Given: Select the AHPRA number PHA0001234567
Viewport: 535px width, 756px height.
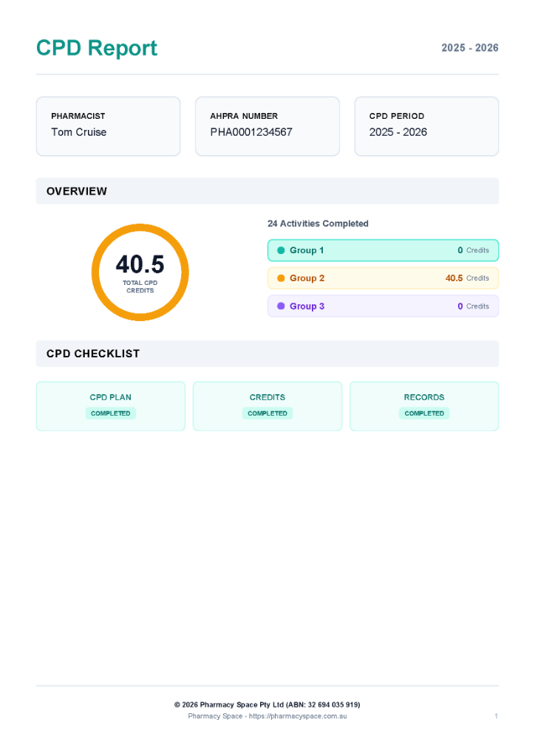Looking at the screenshot, I should (x=251, y=132).
